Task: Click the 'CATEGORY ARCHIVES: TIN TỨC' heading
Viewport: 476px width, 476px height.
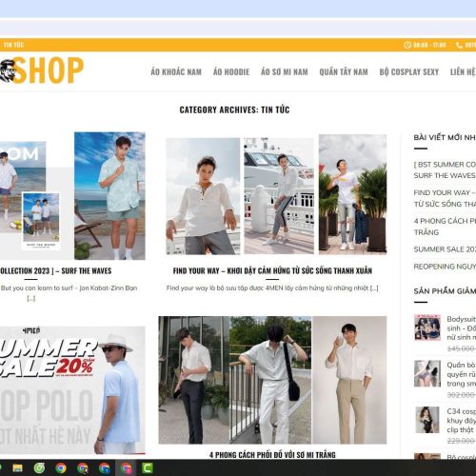Action: (x=234, y=109)
